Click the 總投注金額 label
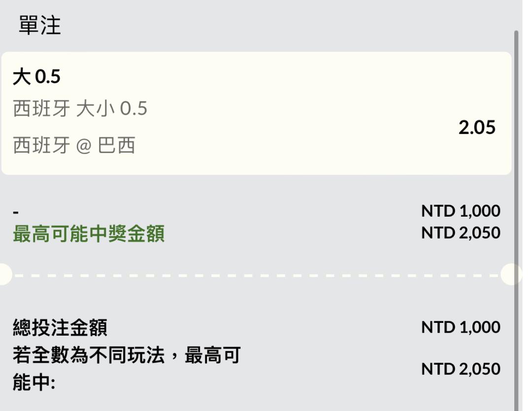 [x=60, y=328]
